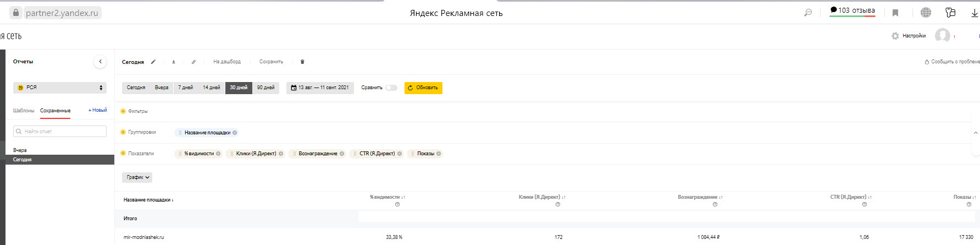Image resolution: width=980 pixels, height=245 pixels.
Task: Click the settings gear icon
Action: [x=895, y=36]
